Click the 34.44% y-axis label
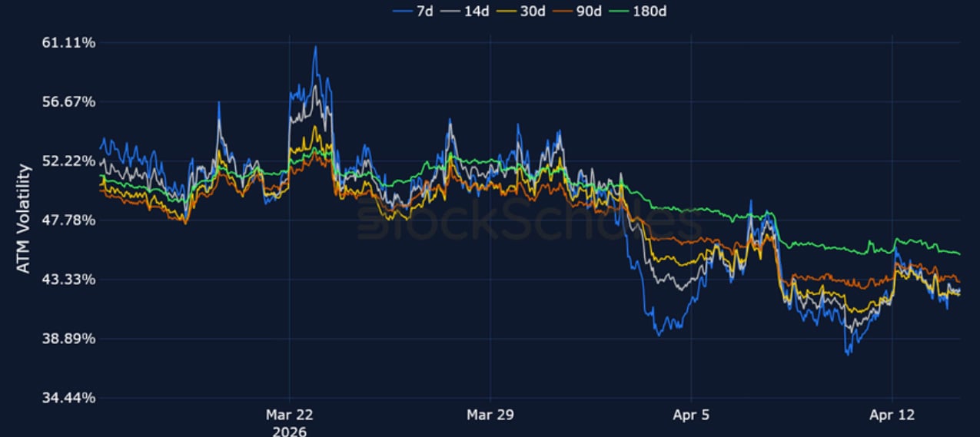This screenshot has width=980, height=437. click(x=68, y=398)
